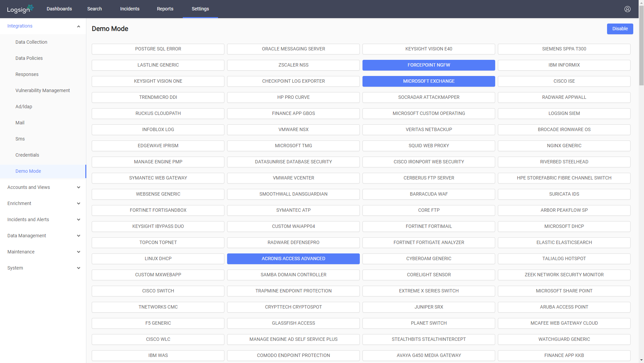Toggle ORACLE MESSAGING SERVER source

coord(293,49)
